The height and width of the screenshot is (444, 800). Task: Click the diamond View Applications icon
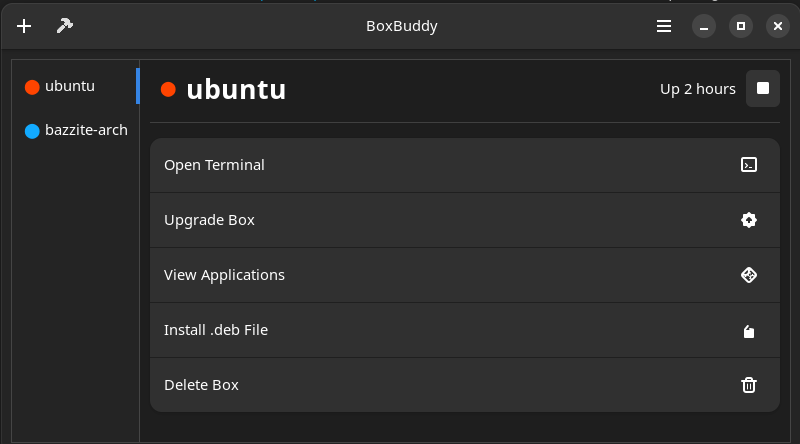748,275
